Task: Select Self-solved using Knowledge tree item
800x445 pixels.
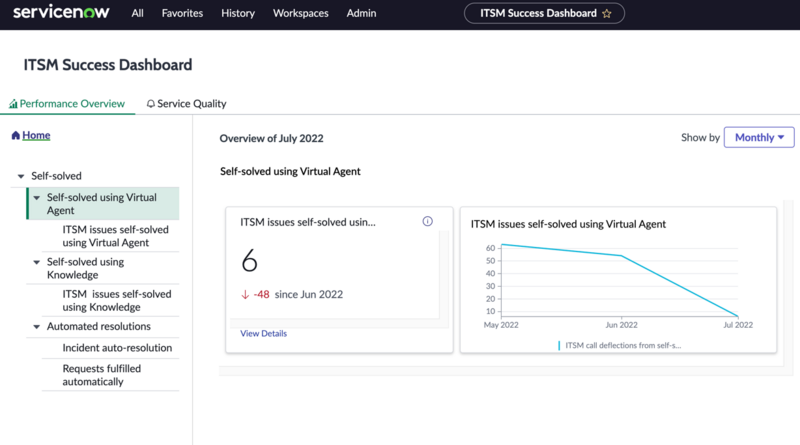Action: (85, 268)
